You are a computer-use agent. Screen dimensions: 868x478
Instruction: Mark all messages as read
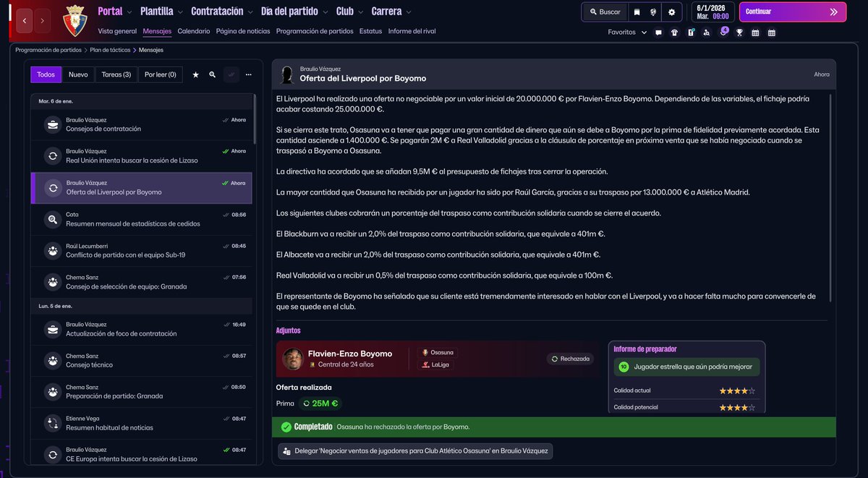point(231,74)
